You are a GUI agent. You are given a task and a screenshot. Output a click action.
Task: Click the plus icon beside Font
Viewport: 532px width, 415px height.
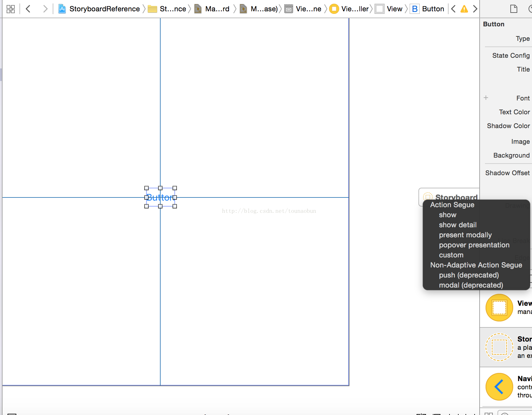[486, 98]
